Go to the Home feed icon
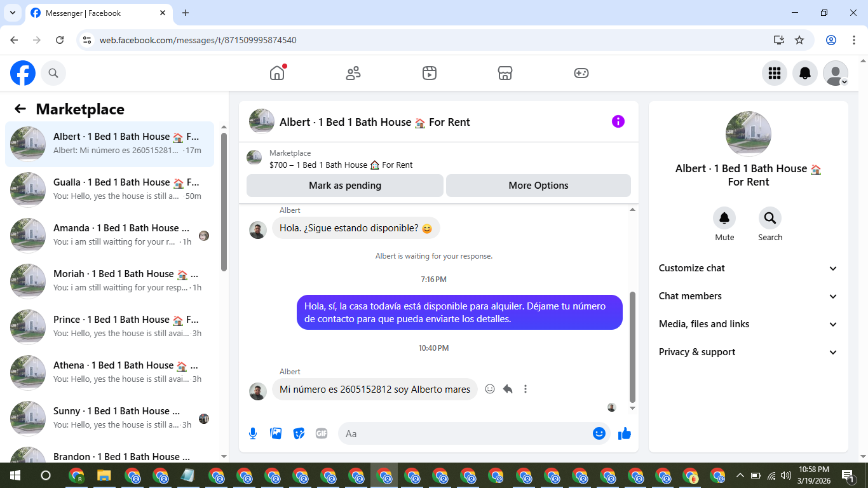The height and width of the screenshot is (488, 868). [x=277, y=73]
